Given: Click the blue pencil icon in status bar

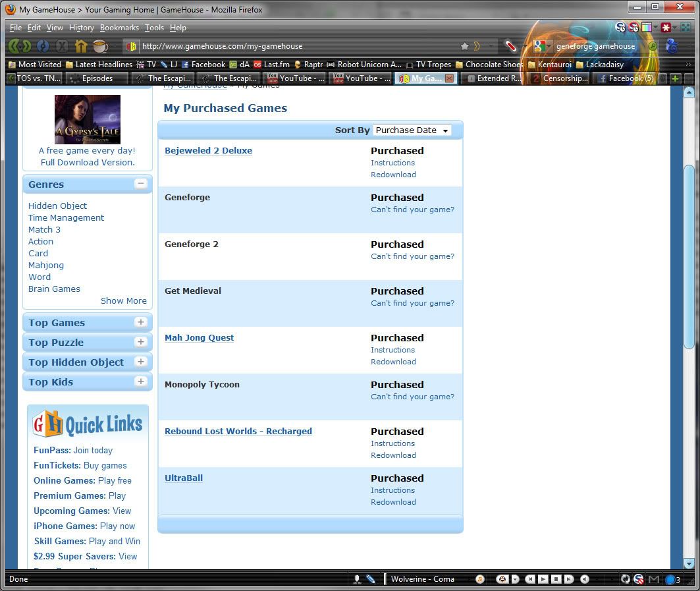Looking at the screenshot, I should 370,579.
